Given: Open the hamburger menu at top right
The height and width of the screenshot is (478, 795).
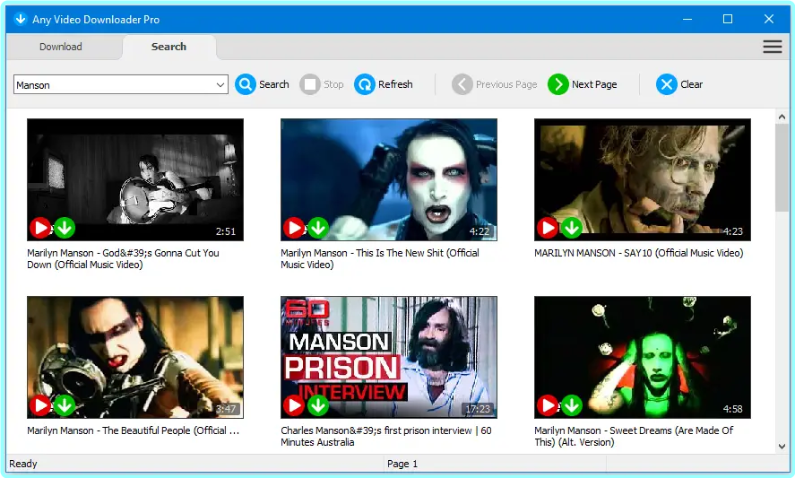Looking at the screenshot, I should (772, 47).
